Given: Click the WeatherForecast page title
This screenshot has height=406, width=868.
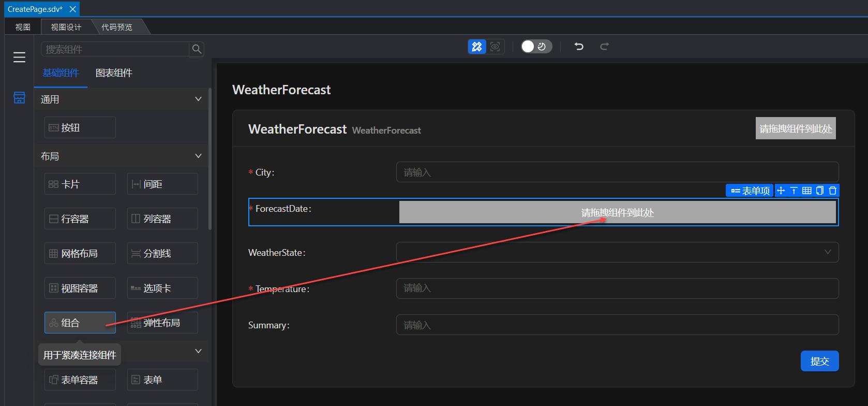Looking at the screenshot, I should tap(281, 90).
